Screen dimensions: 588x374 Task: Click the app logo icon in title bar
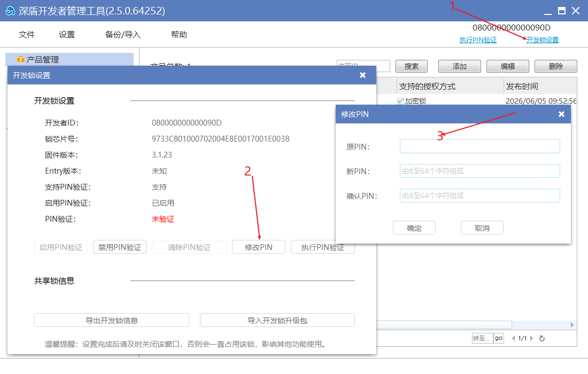(10, 11)
